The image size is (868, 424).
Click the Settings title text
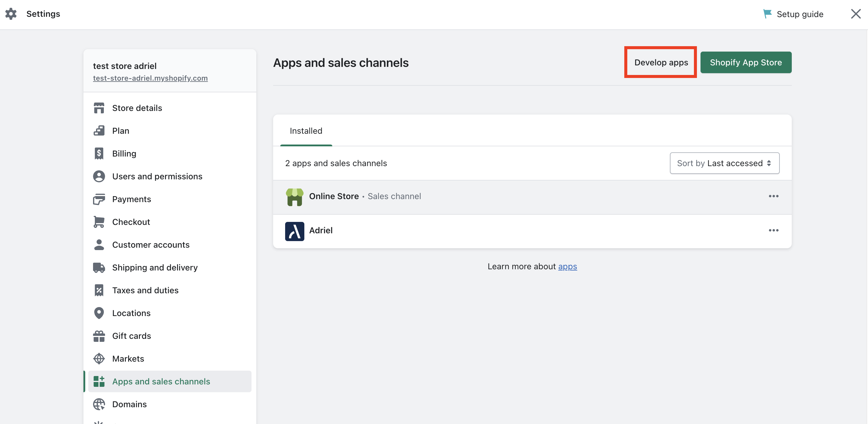(x=43, y=14)
